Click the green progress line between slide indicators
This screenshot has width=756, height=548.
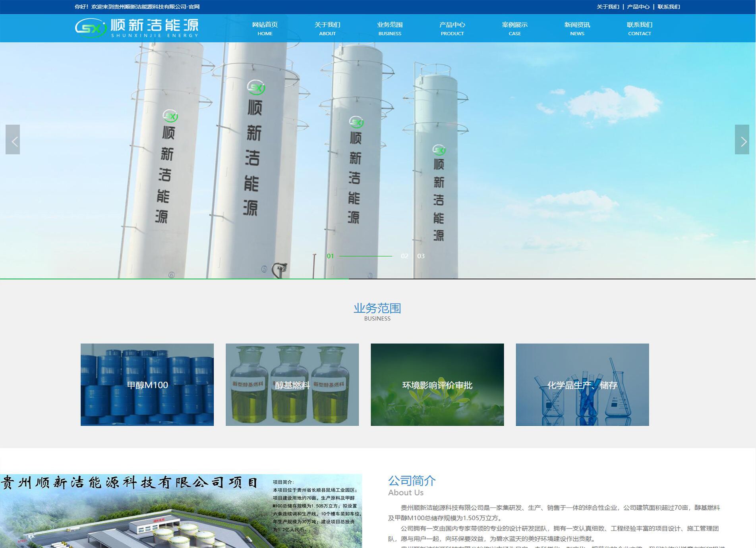click(365, 256)
